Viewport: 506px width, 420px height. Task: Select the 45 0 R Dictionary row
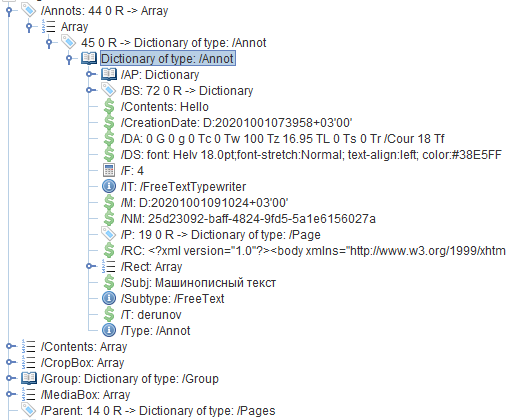[174, 43]
